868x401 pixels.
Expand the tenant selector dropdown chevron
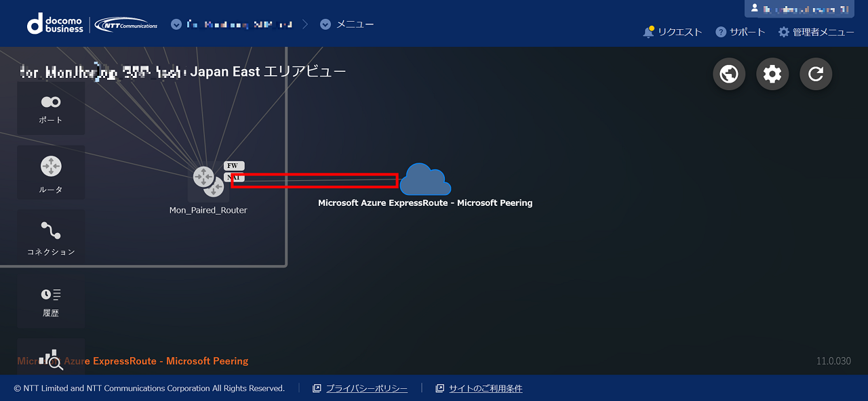click(176, 24)
